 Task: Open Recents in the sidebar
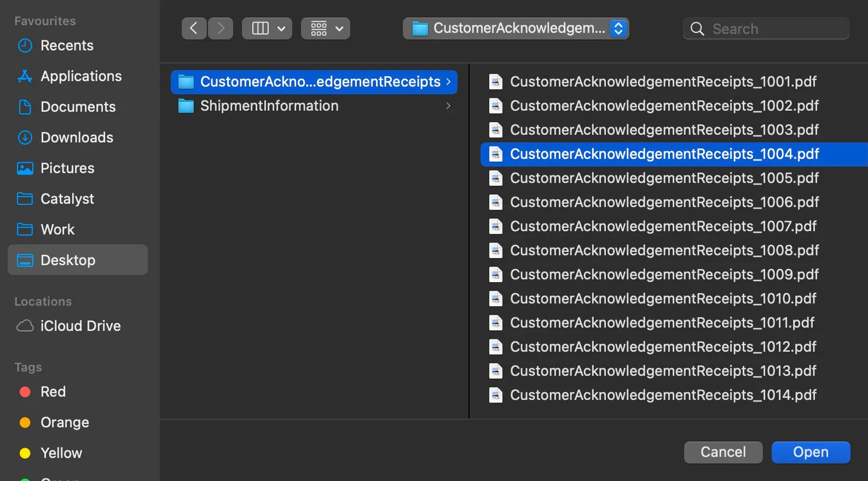point(78,45)
